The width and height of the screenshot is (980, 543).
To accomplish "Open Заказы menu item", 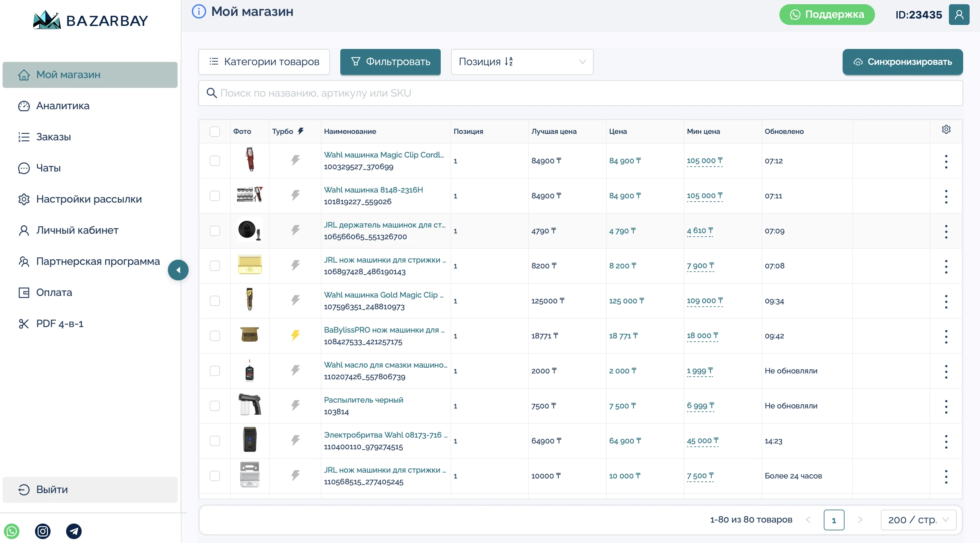I will [53, 137].
